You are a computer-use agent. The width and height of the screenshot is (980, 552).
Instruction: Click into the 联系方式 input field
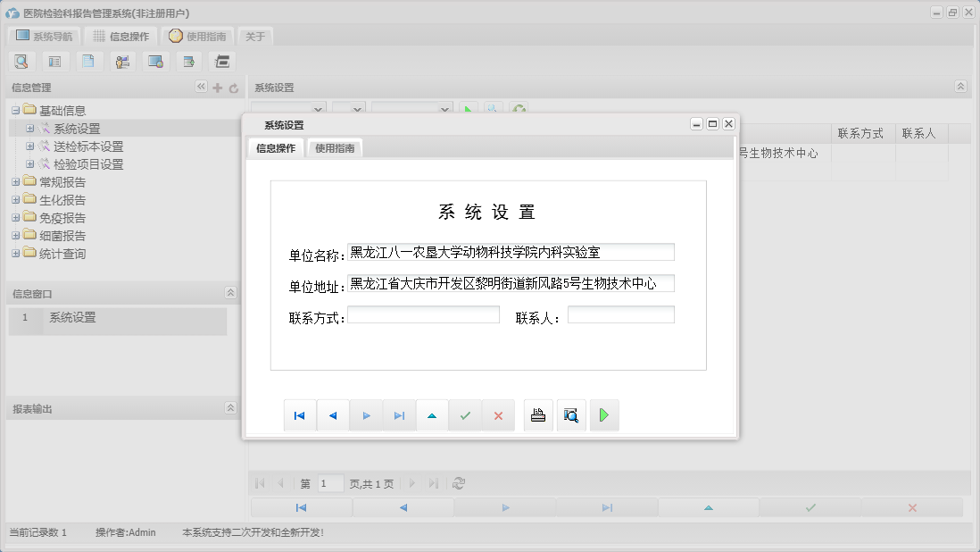pyautogui.click(x=423, y=314)
